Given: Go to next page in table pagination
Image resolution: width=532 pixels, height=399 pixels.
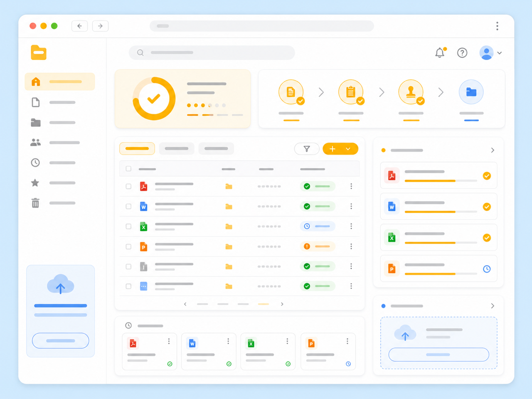Looking at the screenshot, I should click(x=282, y=304).
